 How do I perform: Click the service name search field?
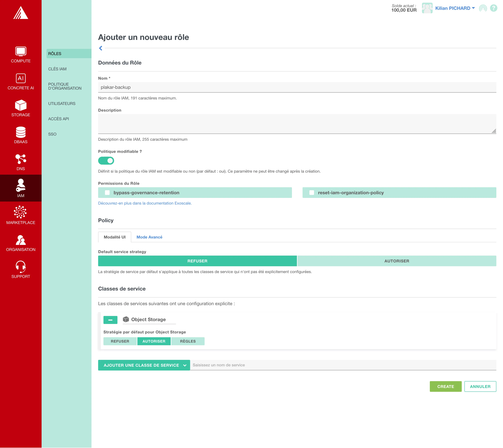[343, 365]
